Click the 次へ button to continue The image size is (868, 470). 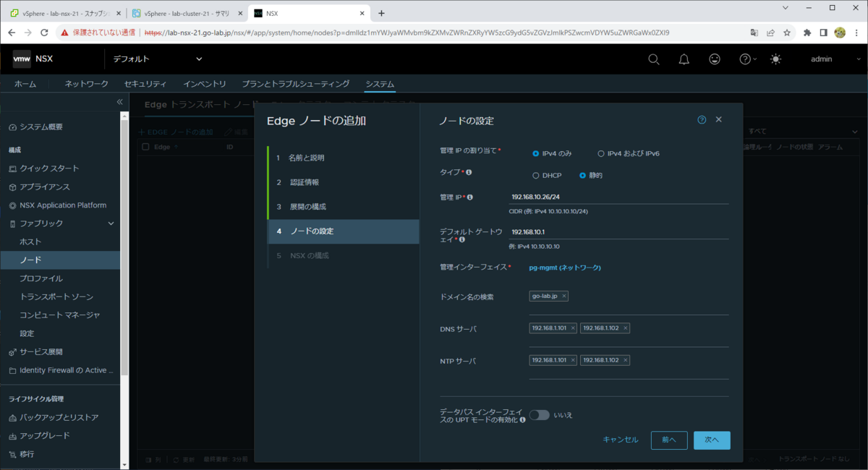tap(712, 440)
